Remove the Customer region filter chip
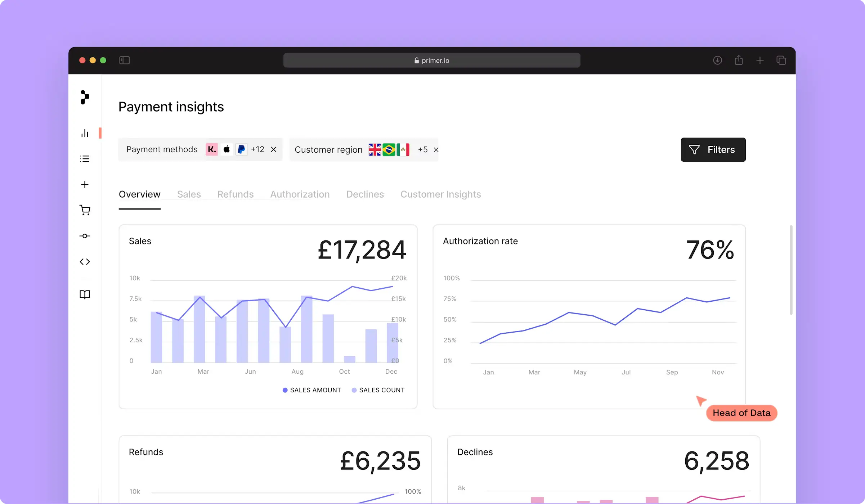Screen dimensions: 865x504 436,150
